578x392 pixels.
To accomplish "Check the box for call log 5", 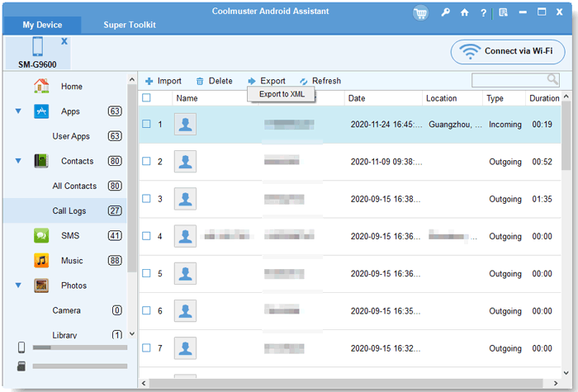I will click(146, 273).
